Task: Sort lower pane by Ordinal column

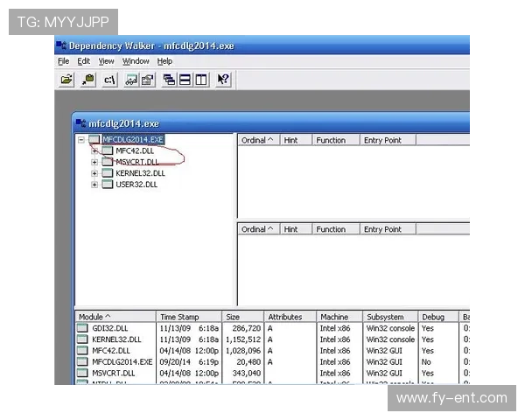Action: (x=258, y=229)
